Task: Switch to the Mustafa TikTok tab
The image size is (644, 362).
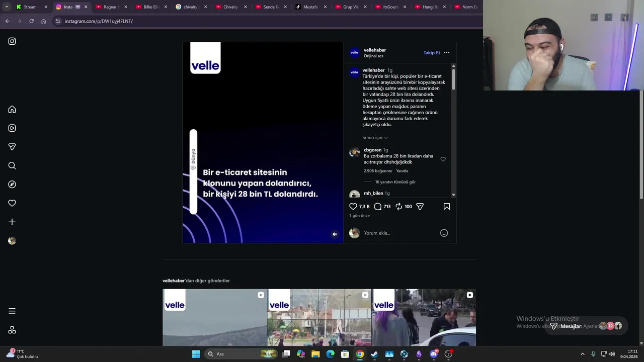Action: [310, 7]
